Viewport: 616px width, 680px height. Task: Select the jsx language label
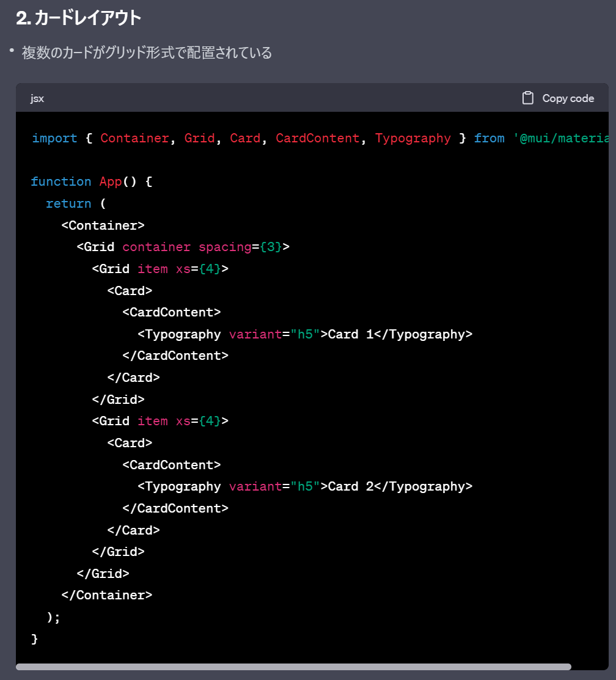click(37, 98)
